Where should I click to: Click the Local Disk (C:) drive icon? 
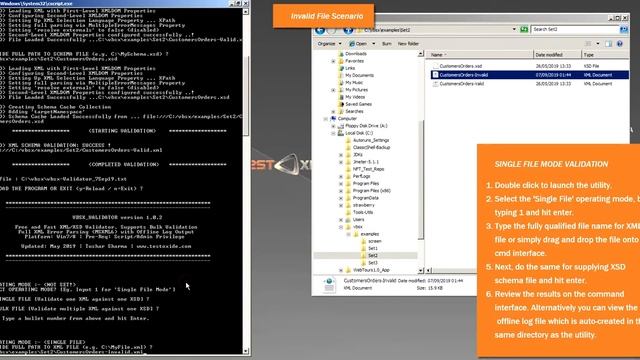341,133
